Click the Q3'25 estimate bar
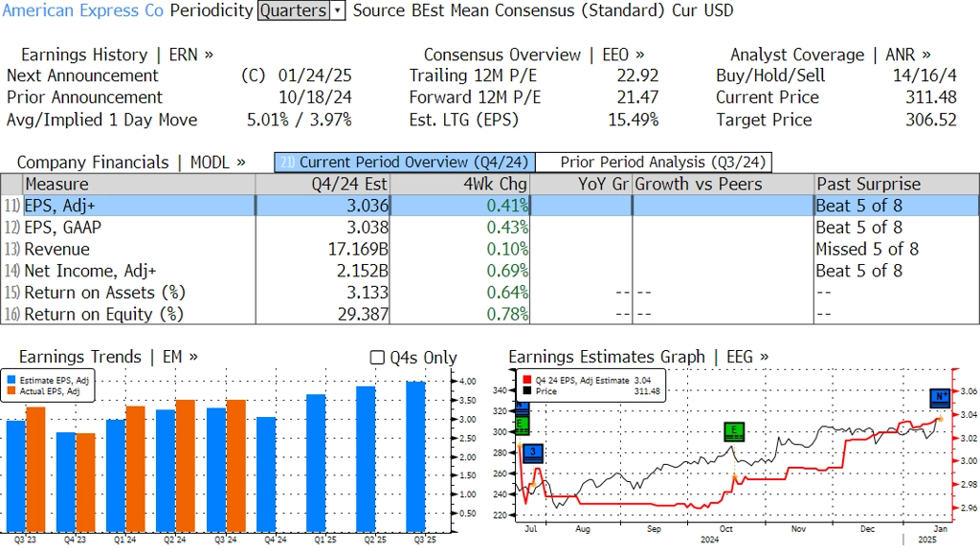 (x=415, y=456)
